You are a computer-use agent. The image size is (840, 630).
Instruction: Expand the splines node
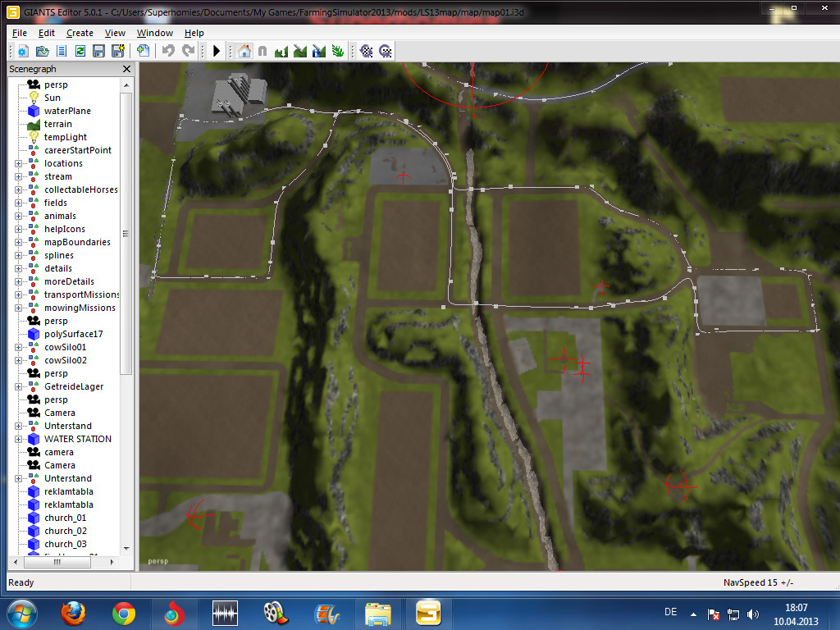(x=18, y=255)
